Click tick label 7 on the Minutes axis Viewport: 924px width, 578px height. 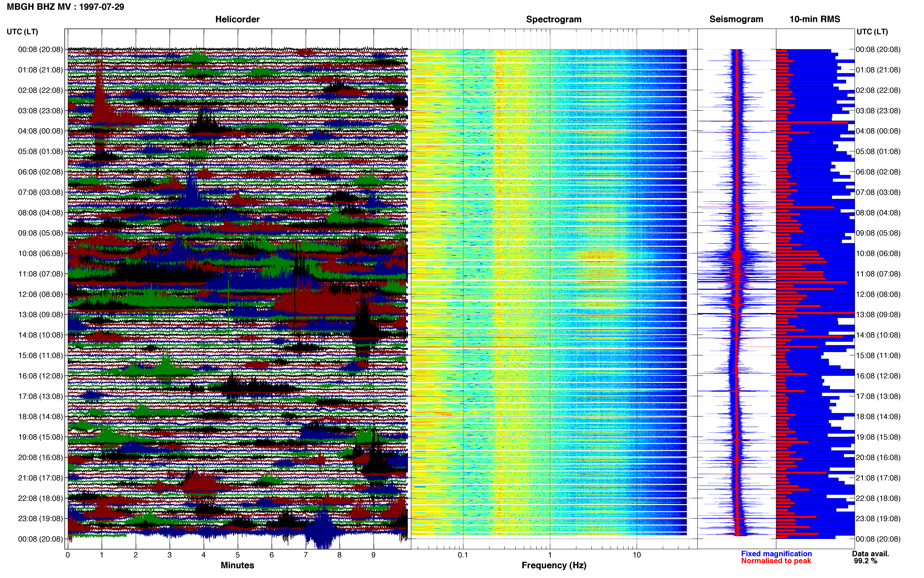[x=306, y=555]
